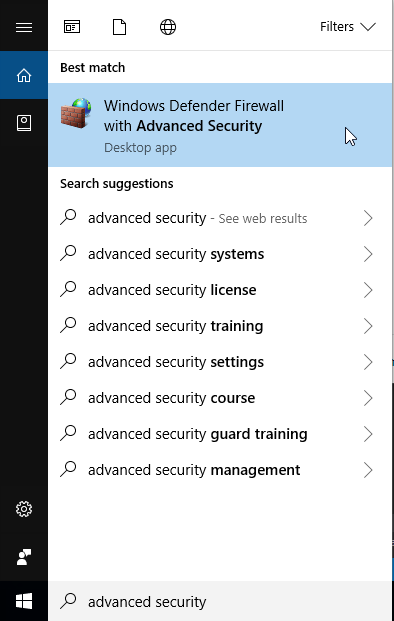Select advanced security training suggestion

click(x=220, y=326)
